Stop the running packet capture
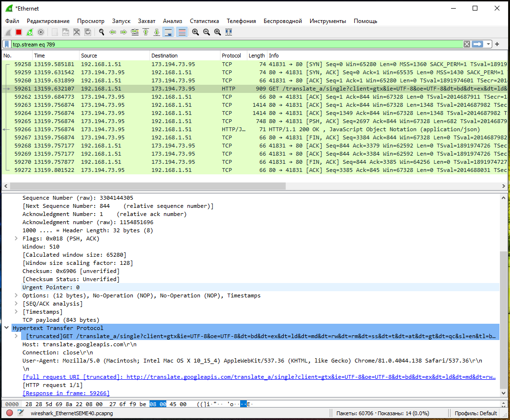The image size is (510, 420). (19, 32)
